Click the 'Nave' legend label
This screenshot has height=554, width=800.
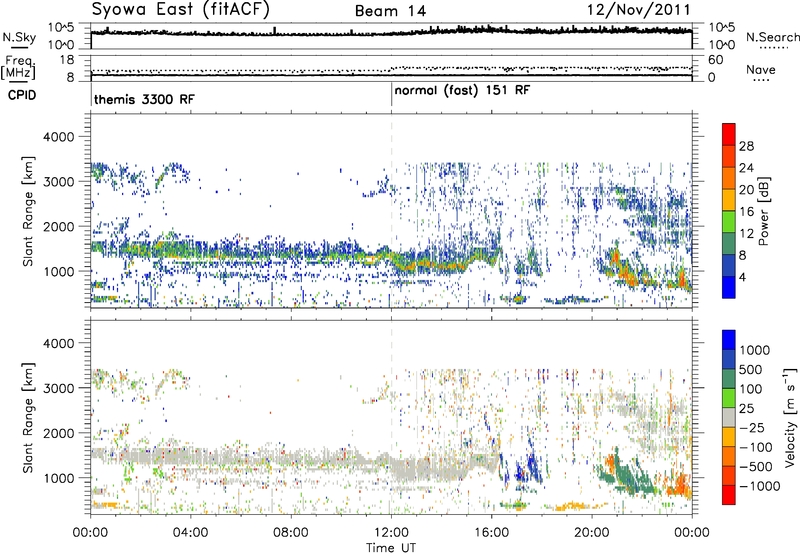(761, 69)
